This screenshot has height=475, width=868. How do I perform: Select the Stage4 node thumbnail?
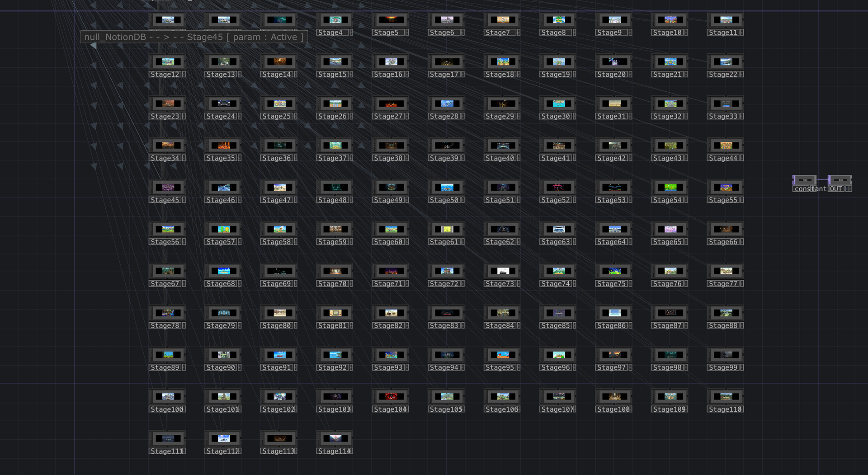(x=335, y=20)
